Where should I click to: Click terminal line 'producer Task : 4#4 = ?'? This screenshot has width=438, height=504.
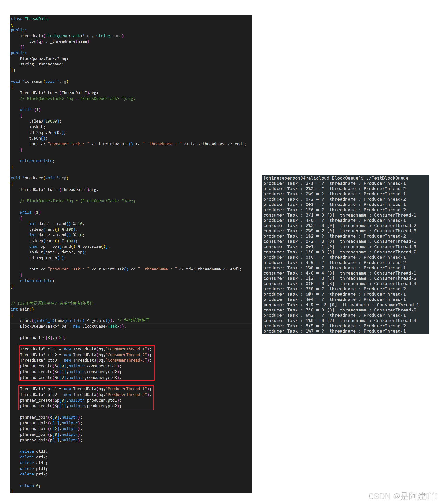point(335,300)
